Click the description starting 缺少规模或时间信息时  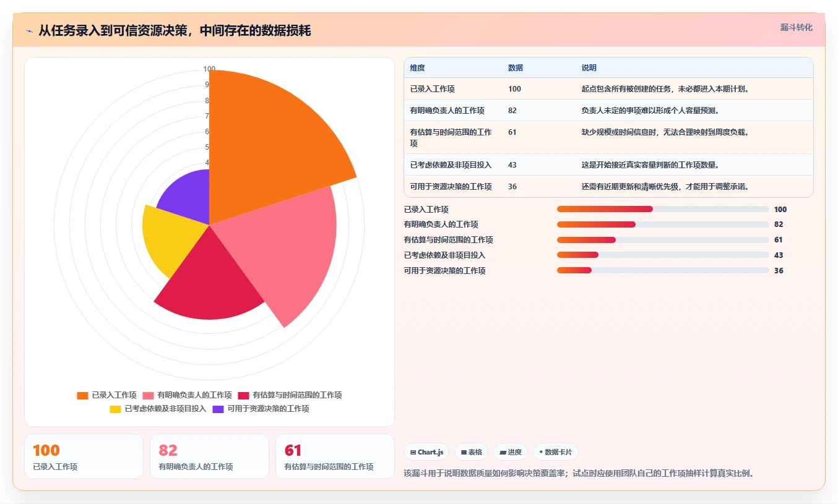pyautogui.click(x=666, y=132)
